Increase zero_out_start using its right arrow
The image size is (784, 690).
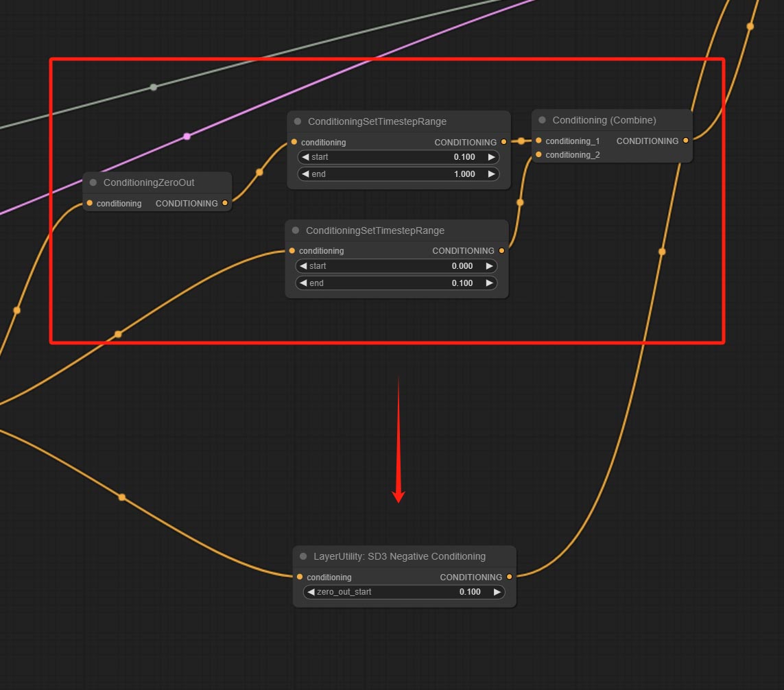tap(497, 592)
